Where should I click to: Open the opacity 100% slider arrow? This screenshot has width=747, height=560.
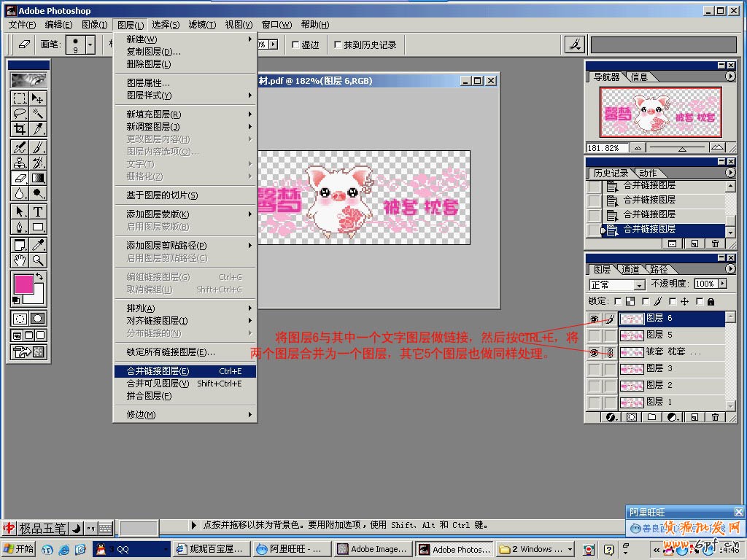click(722, 284)
